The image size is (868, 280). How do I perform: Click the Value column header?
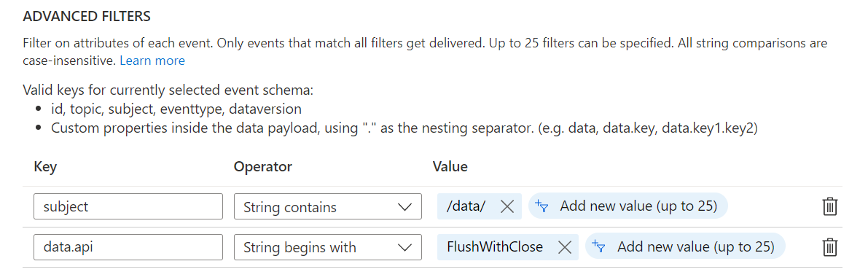tap(450, 166)
